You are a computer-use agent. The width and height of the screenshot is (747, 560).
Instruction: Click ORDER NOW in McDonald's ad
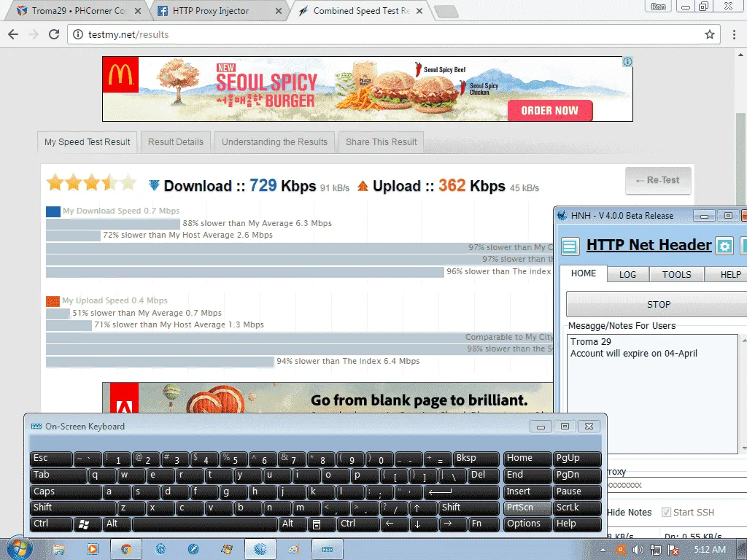coord(549,111)
